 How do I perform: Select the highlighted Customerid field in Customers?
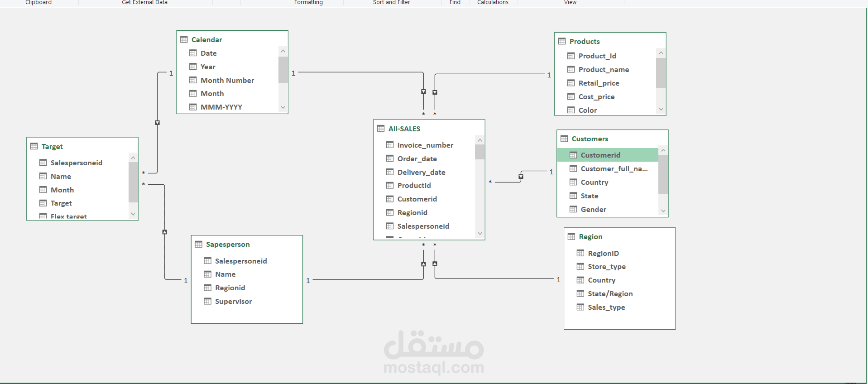click(x=607, y=155)
